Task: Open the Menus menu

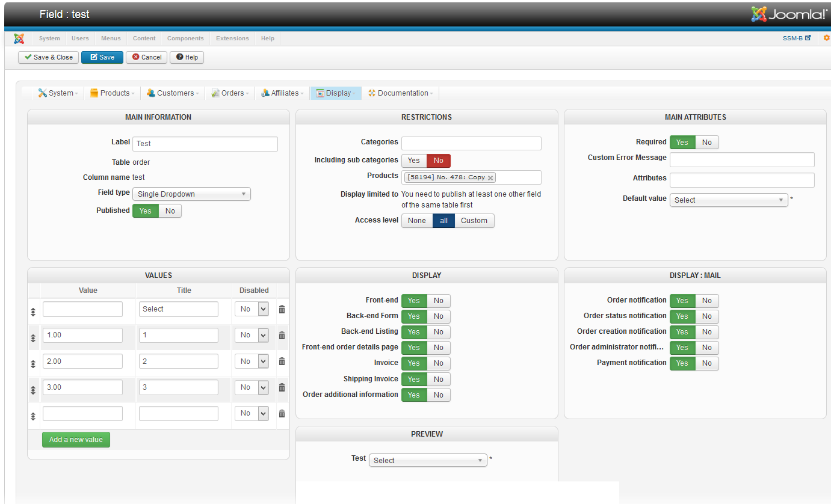Action: pyautogui.click(x=111, y=38)
